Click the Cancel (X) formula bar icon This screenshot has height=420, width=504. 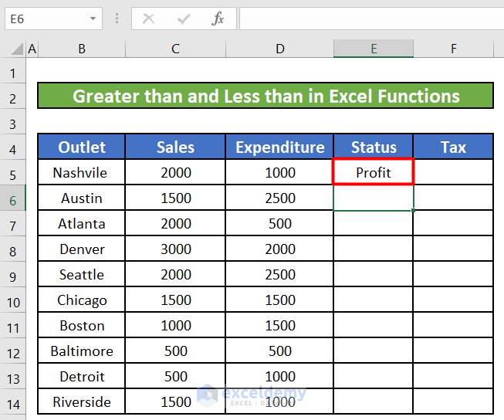click(x=149, y=19)
